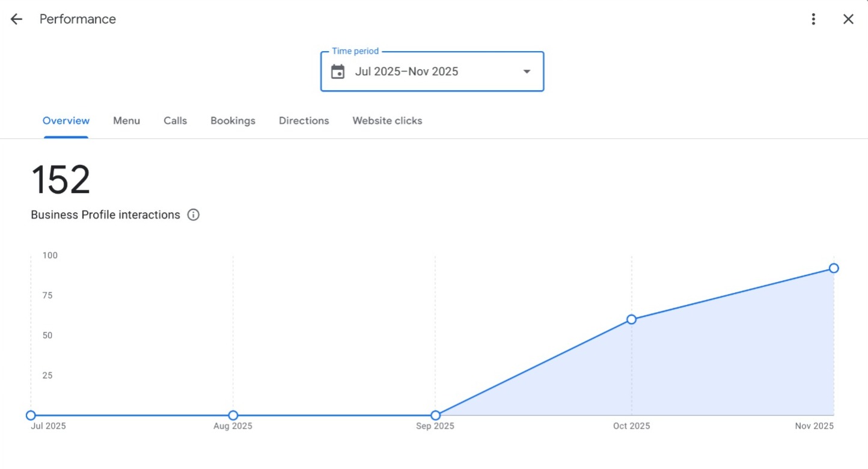Viewport: 868px width, 469px height.
Task: Click the Sep 2025 axis label
Action: pyautogui.click(x=435, y=426)
